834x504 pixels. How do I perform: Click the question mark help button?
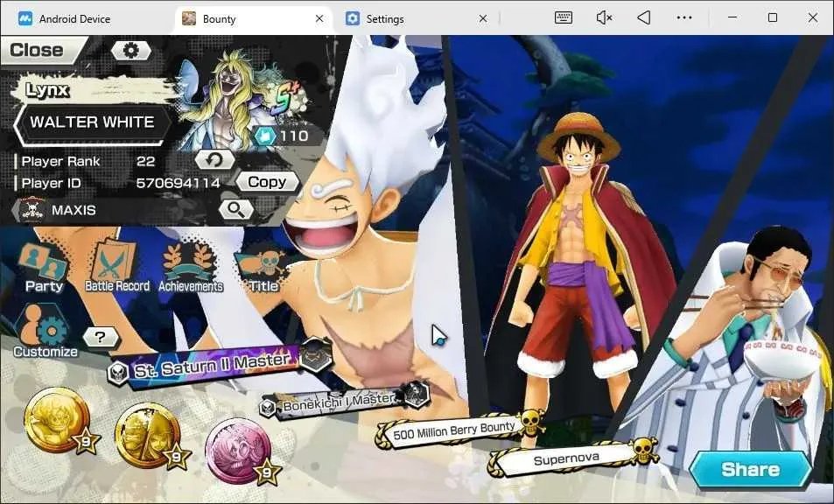coord(101,337)
